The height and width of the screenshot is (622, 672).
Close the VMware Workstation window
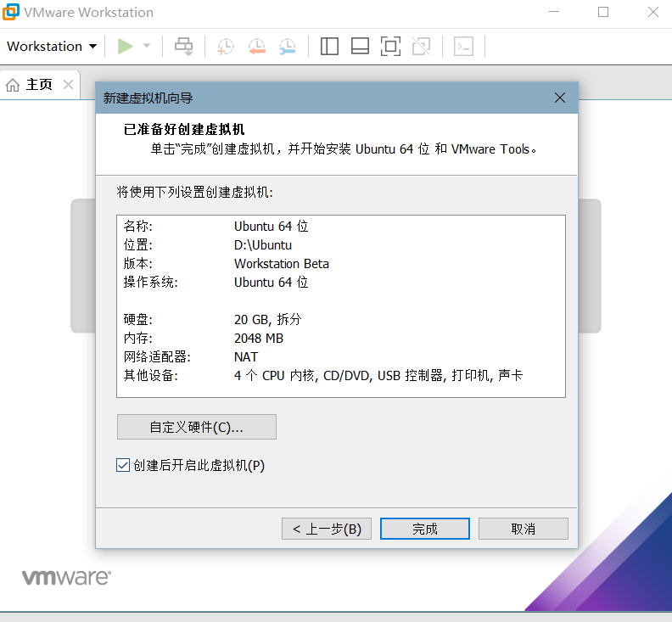(x=653, y=12)
